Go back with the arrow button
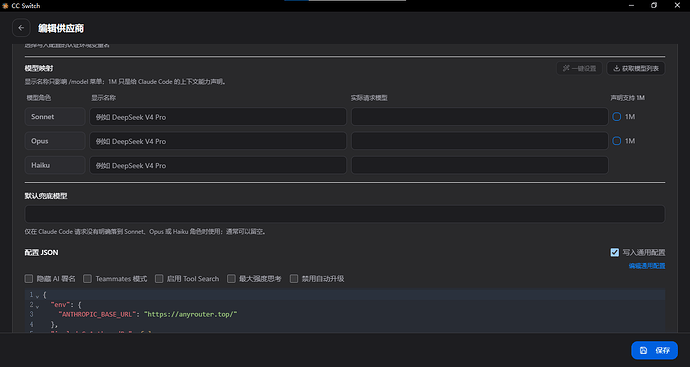The image size is (690, 367). [x=21, y=28]
